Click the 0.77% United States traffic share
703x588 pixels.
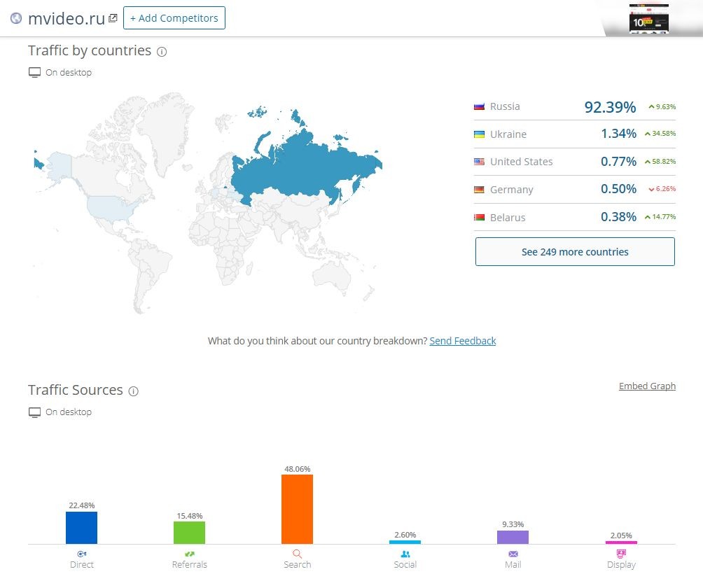(x=619, y=161)
